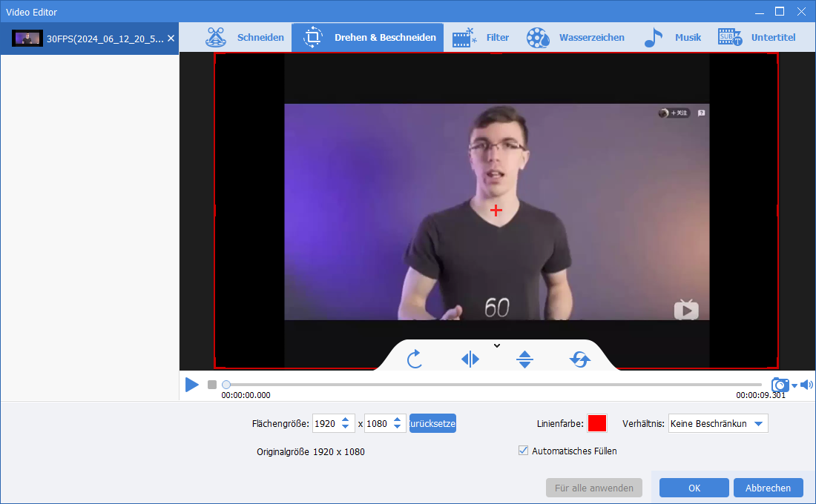Collapse the rotate toolbar using small chevron
Viewport: 816px width, 504px height.
pos(497,345)
